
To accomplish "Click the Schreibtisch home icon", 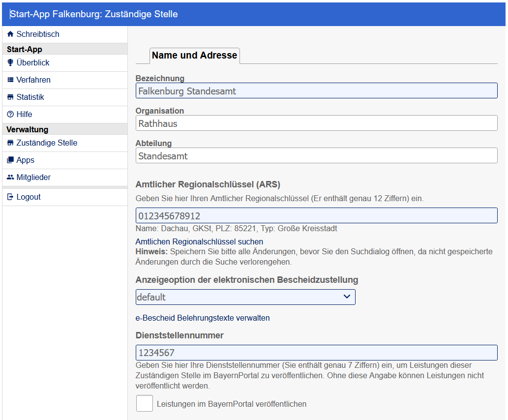I will pos(10,34).
